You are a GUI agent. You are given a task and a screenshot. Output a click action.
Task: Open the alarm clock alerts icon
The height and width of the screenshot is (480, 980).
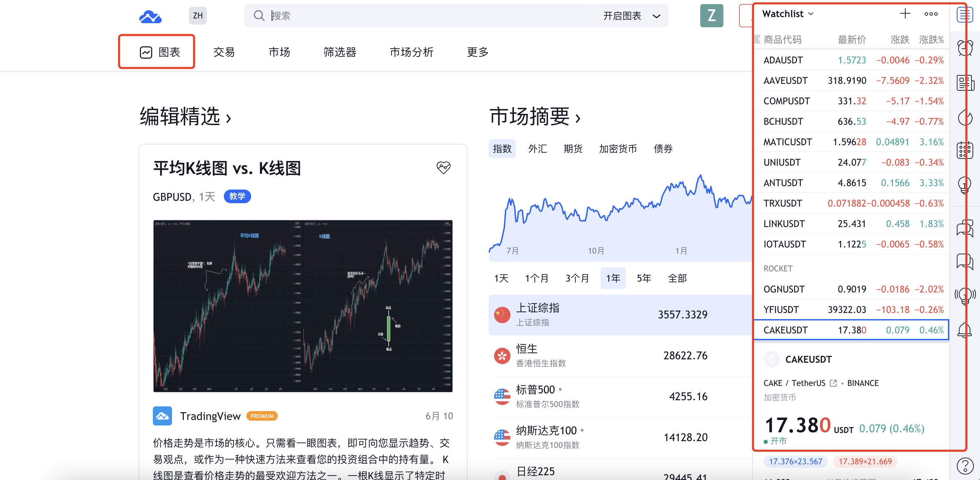tap(965, 48)
